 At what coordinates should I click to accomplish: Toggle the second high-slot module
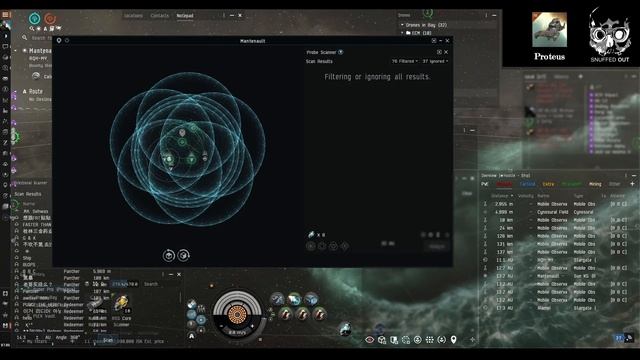point(294,299)
